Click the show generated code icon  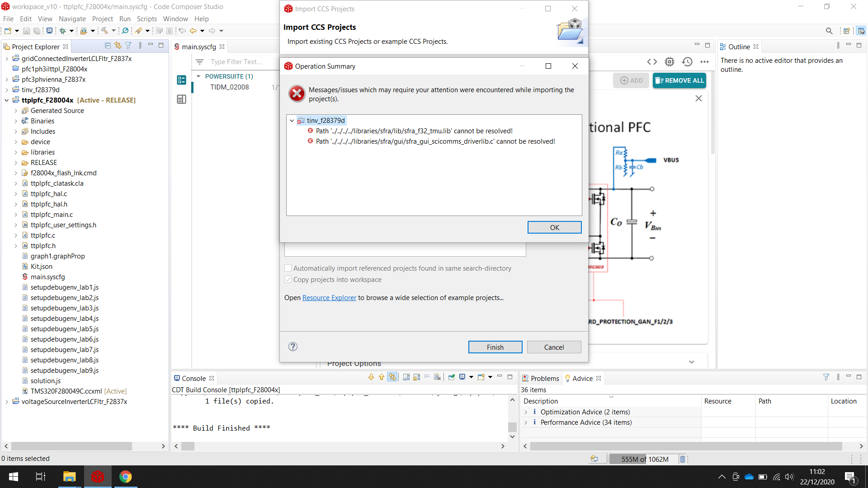click(652, 62)
